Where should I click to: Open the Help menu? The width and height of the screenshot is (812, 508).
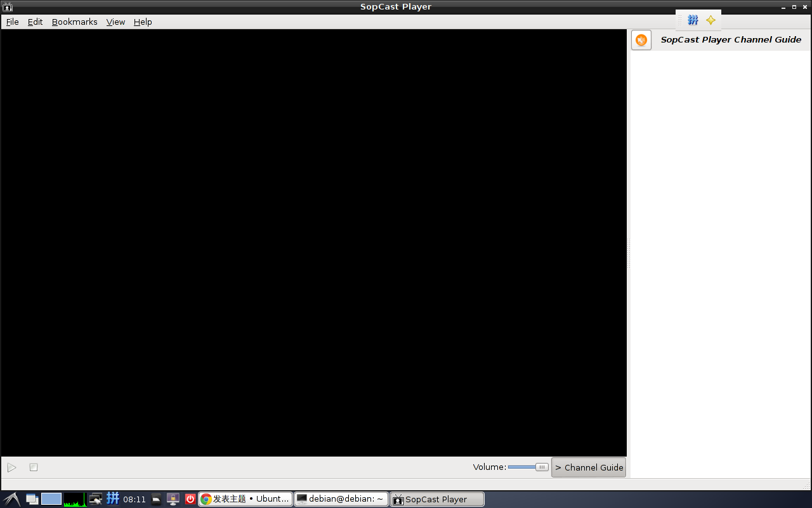click(143, 22)
